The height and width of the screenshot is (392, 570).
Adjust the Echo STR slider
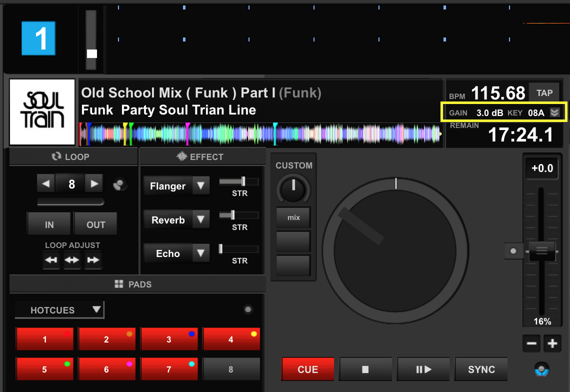point(239,249)
